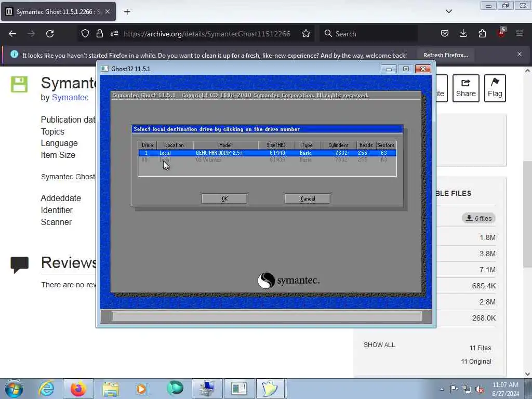The height and width of the screenshot is (399, 532).
Task: Click the Cylinders column header
Action: [x=338, y=145]
